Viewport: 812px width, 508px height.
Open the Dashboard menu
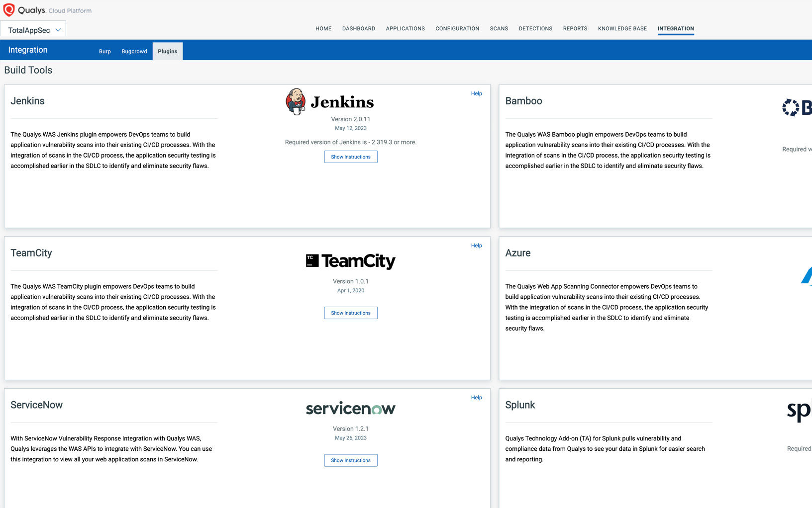[x=358, y=28]
